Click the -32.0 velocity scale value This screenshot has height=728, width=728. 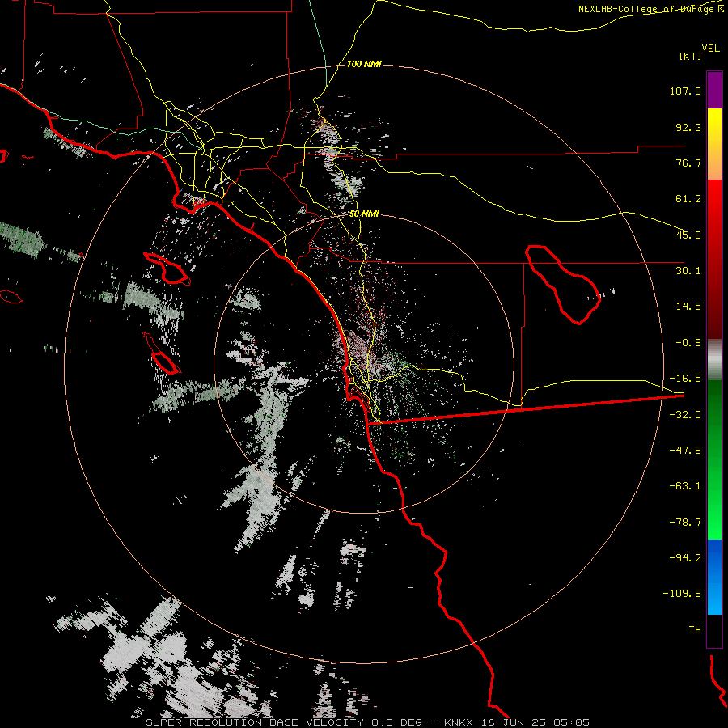tap(685, 415)
